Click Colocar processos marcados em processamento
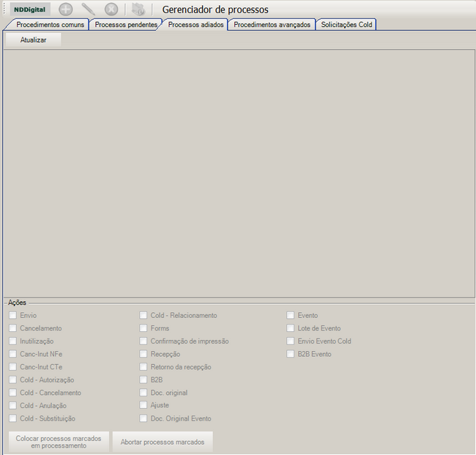476x455 pixels. click(58, 441)
